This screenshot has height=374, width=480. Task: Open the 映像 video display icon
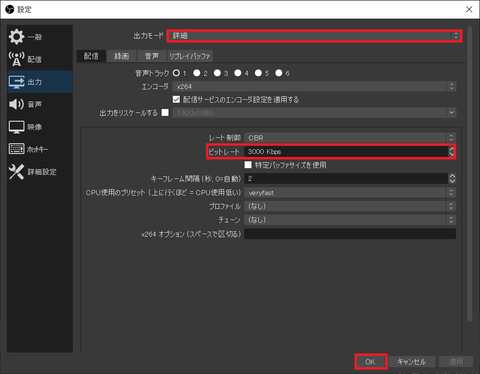click(x=16, y=127)
